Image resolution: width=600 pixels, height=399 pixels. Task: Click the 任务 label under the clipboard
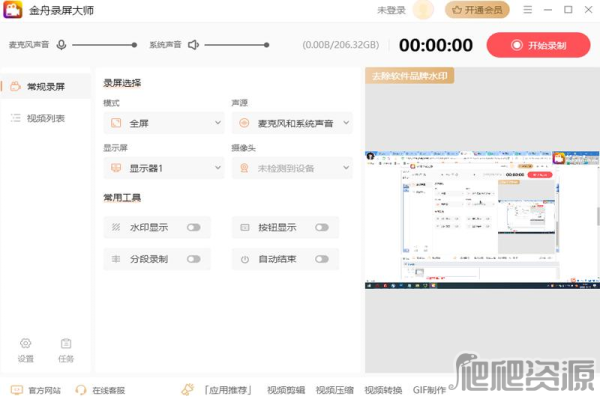pyautogui.click(x=66, y=359)
